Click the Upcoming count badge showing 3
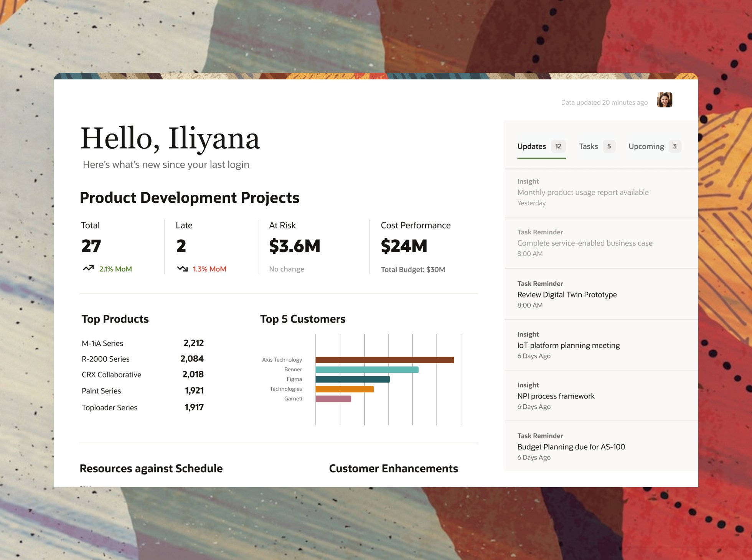752x560 pixels. [x=674, y=146]
